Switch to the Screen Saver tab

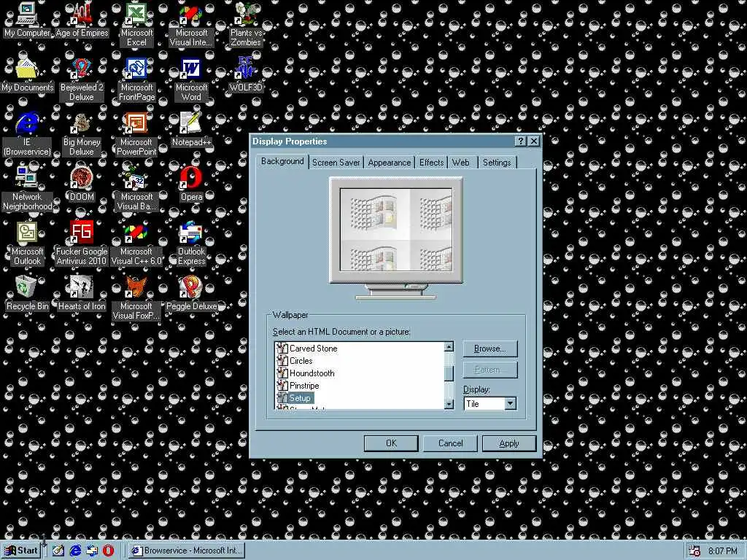[336, 163]
